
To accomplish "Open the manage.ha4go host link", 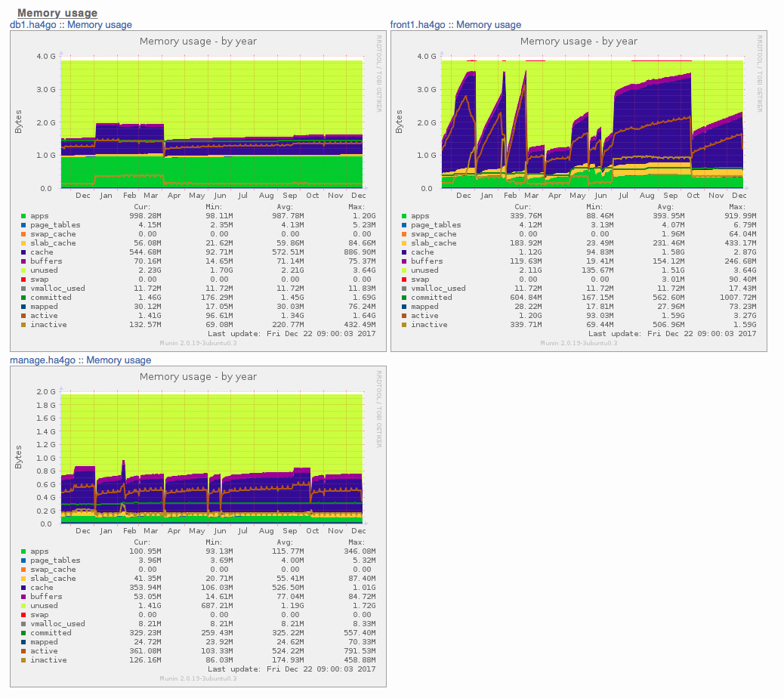I will 42,360.
